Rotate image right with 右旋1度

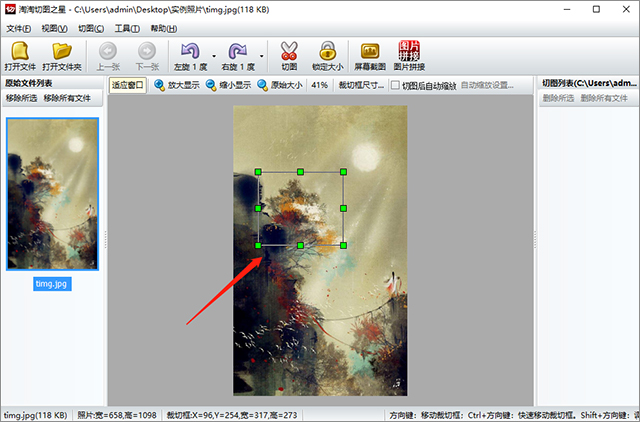point(236,50)
